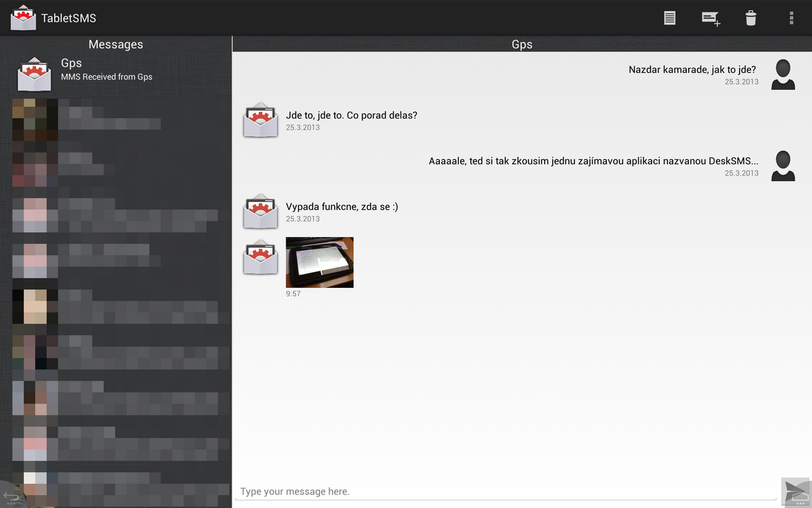The height and width of the screenshot is (508, 812).
Task: Compose a new message with plus icon
Action: [x=710, y=18]
